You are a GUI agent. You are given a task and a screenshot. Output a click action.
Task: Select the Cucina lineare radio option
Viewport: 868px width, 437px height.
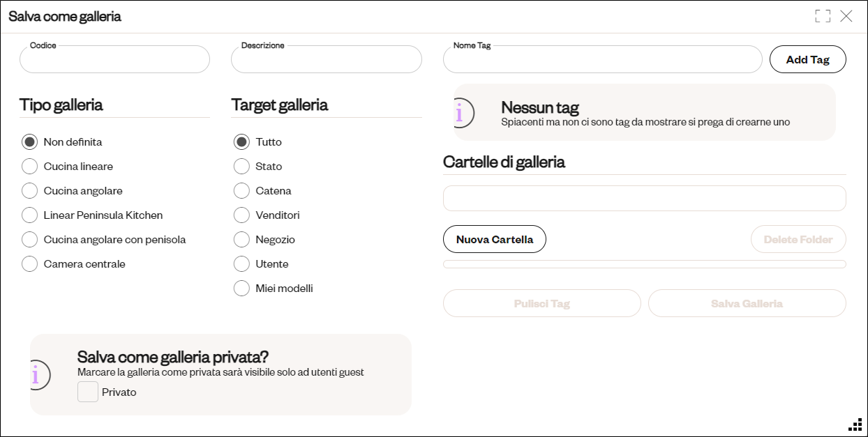pos(29,167)
